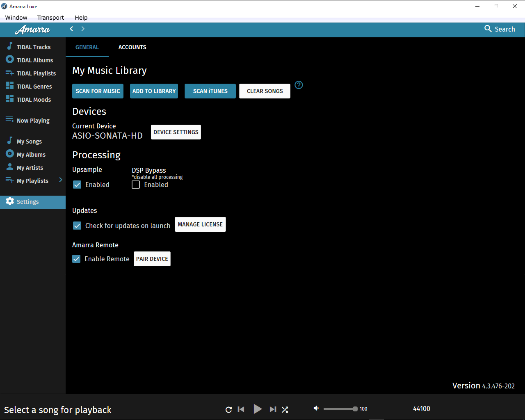
Task: Open TIDAL Tracks music note icon
Action: pos(9,46)
